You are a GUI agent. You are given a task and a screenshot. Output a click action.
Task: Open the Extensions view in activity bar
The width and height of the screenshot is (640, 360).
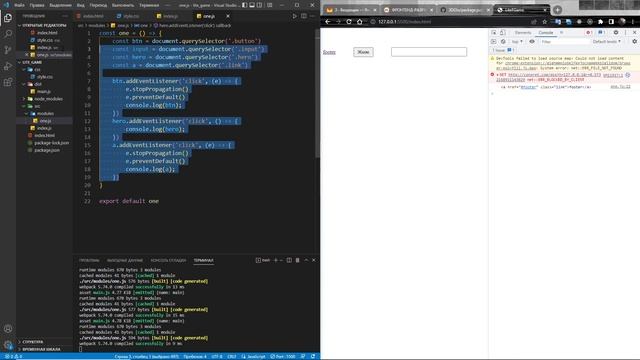coord(8,82)
